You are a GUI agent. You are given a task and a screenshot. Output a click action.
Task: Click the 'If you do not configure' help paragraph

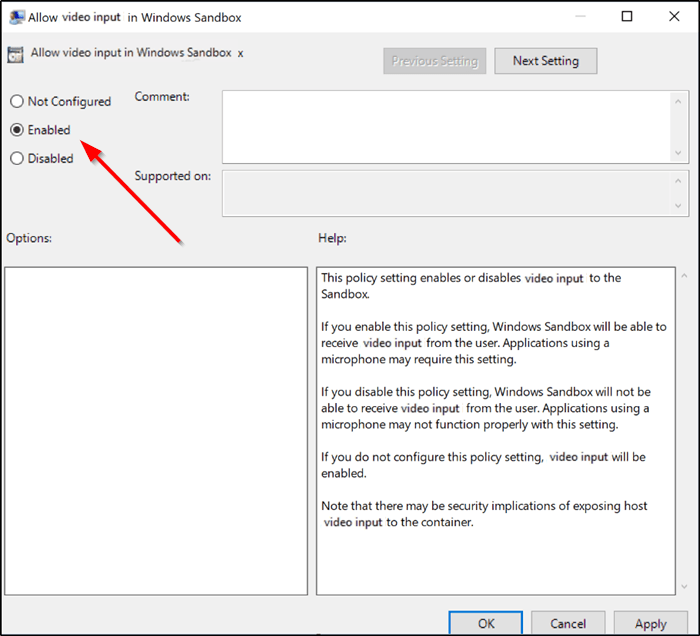[x=483, y=465]
